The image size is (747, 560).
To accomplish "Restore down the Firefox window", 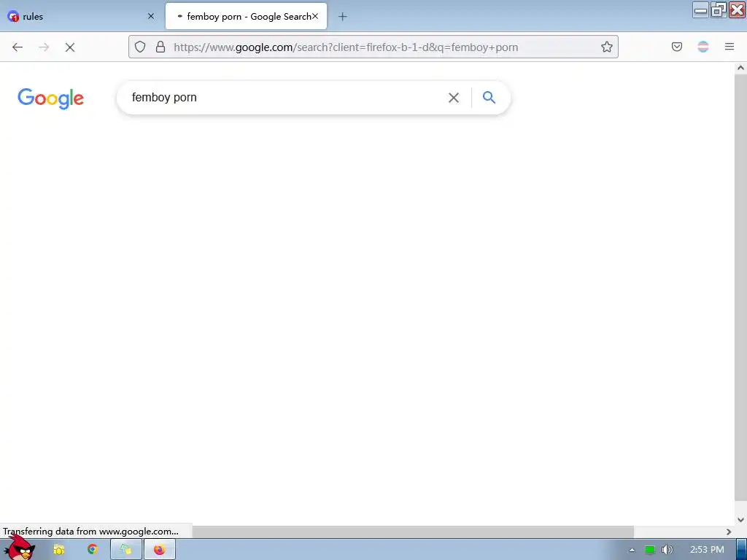I will pyautogui.click(x=718, y=10).
